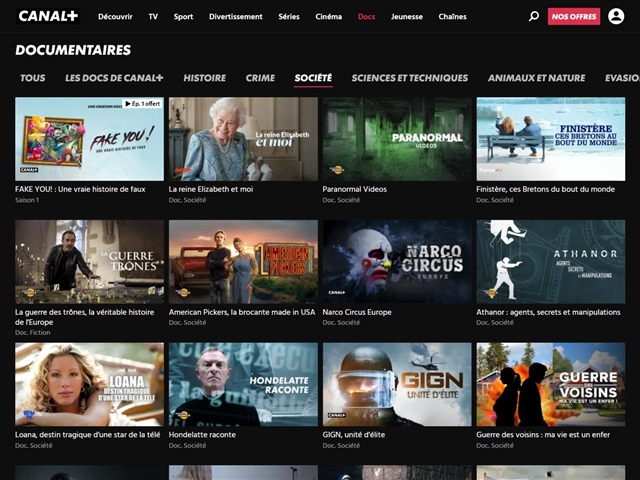
Task: Go to Cinéma in navigation
Action: 329,17
